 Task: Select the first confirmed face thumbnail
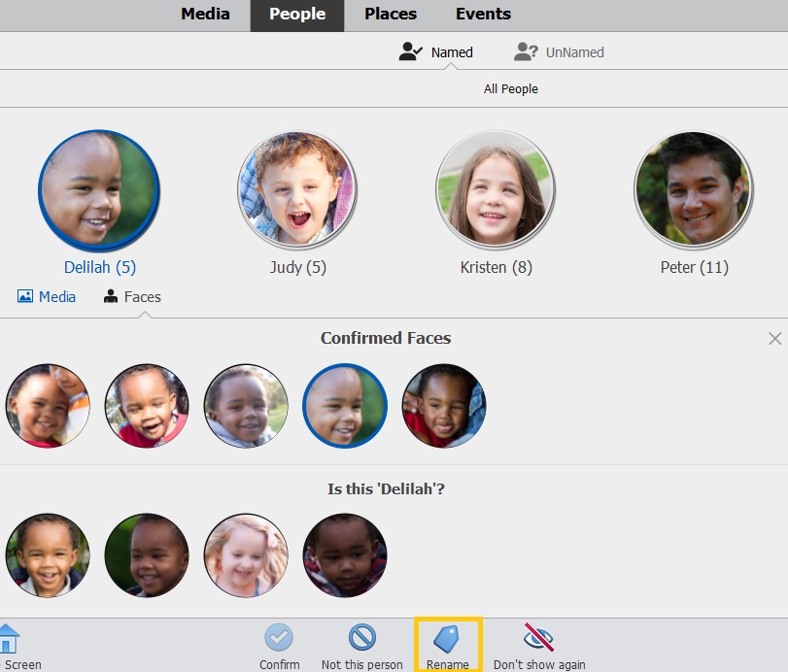click(x=48, y=405)
